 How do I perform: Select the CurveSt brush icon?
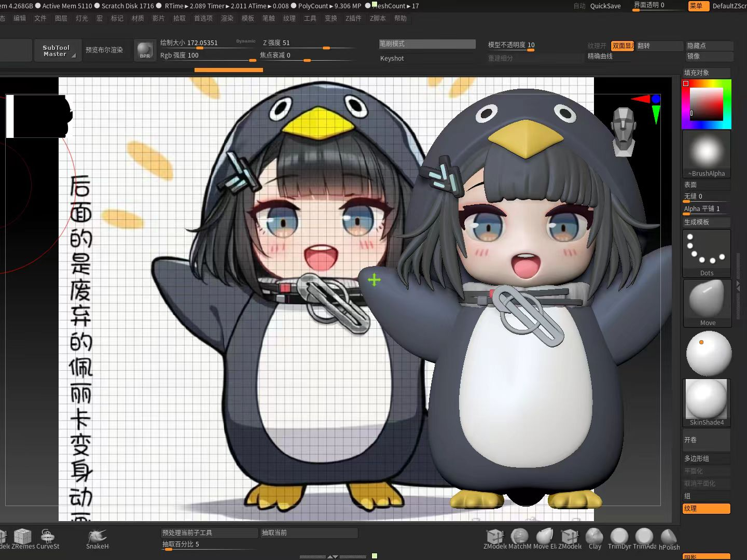point(48,539)
